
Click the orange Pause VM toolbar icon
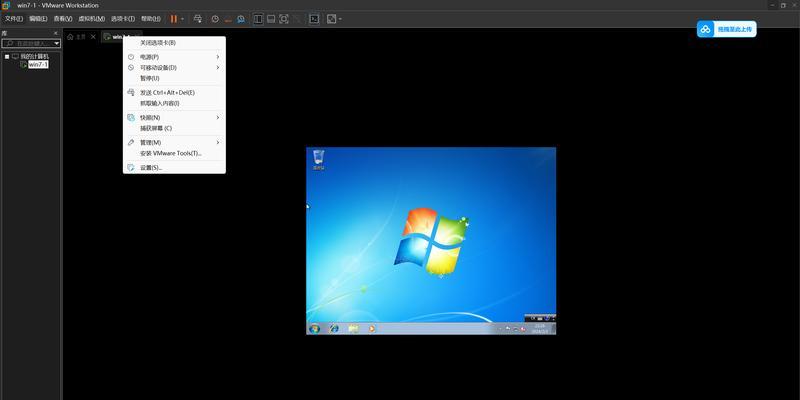coord(174,19)
